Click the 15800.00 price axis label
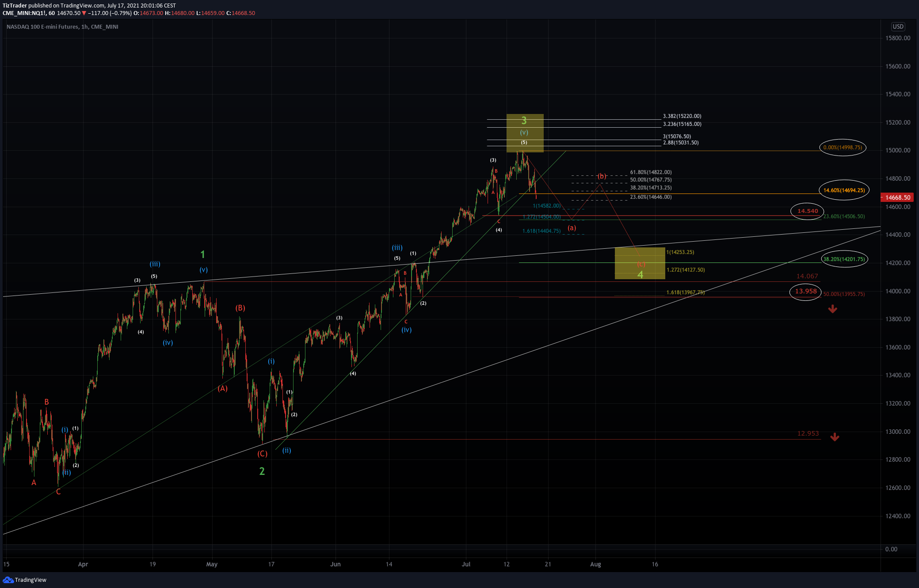 point(898,38)
